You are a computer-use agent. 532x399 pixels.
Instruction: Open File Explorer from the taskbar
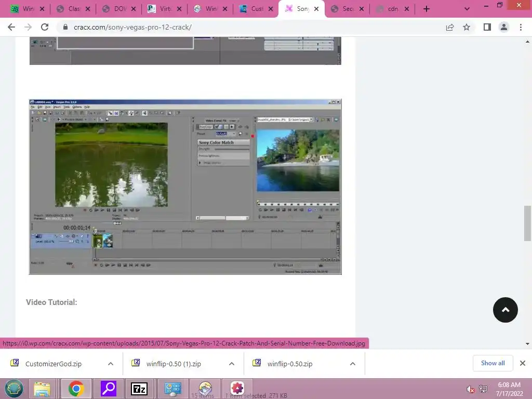42,389
